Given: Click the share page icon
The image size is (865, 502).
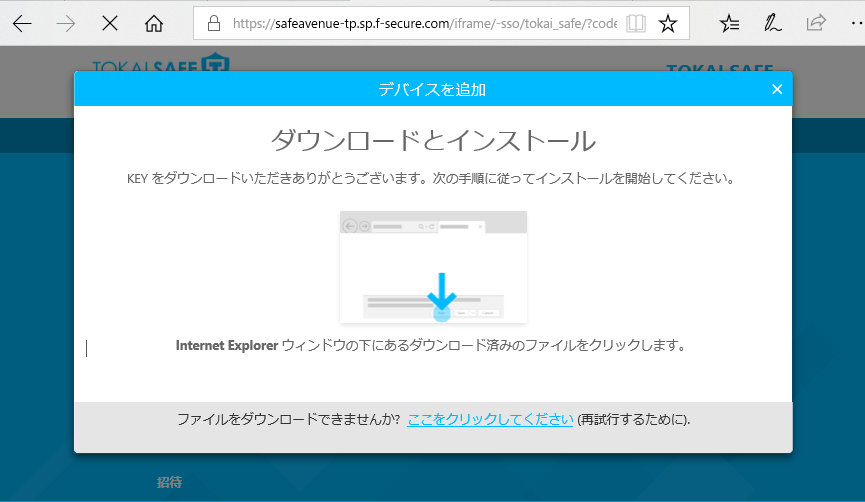Looking at the screenshot, I should tap(816, 23).
